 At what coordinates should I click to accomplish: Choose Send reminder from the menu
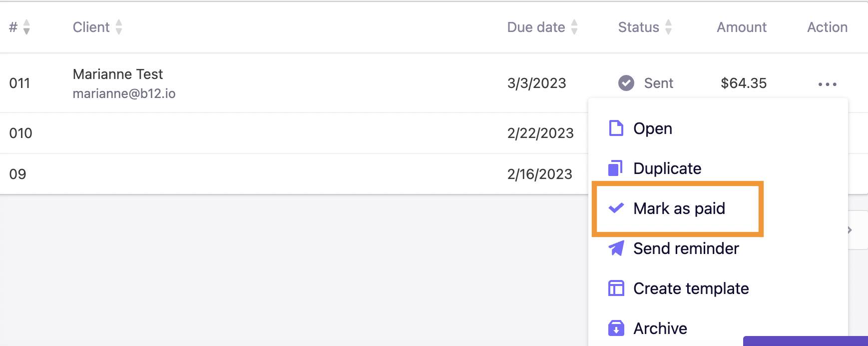click(x=686, y=248)
